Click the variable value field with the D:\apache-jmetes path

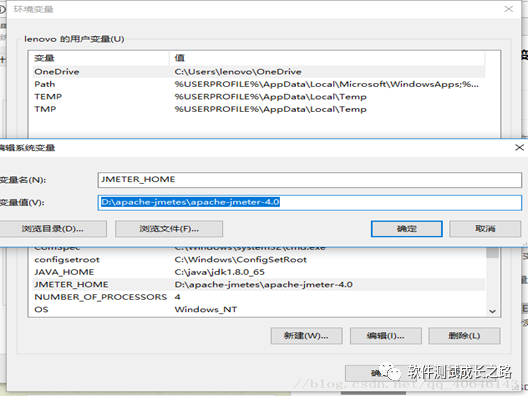(x=309, y=203)
